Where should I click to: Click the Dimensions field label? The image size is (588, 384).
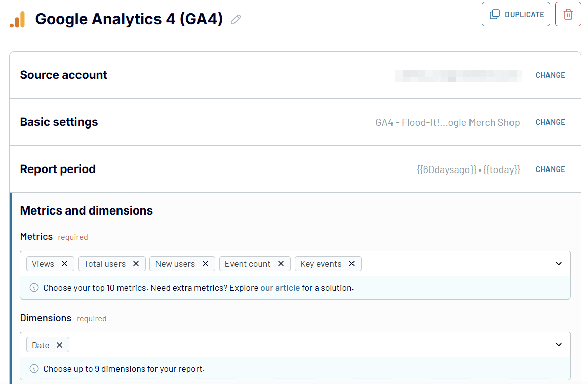pyautogui.click(x=46, y=318)
